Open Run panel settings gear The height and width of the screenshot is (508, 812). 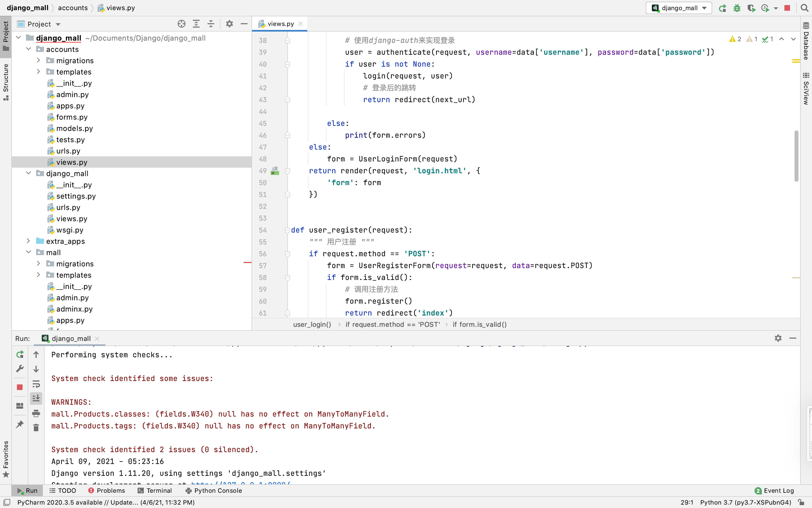point(778,338)
